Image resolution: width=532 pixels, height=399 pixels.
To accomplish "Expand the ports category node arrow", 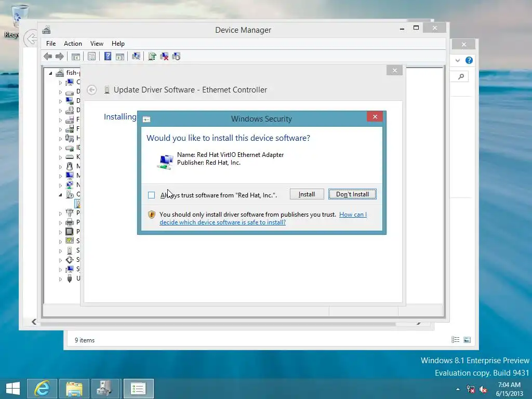I will tap(60, 213).
